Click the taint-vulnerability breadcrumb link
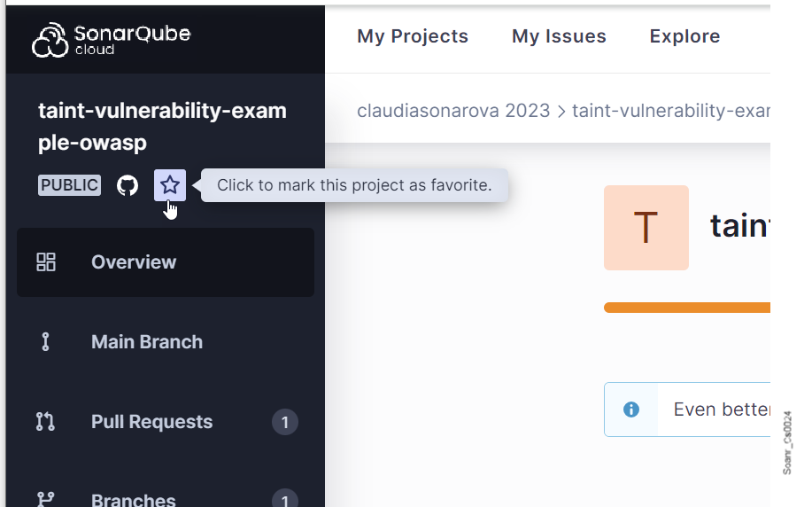 pyautogui.click(x=670, y=111)
